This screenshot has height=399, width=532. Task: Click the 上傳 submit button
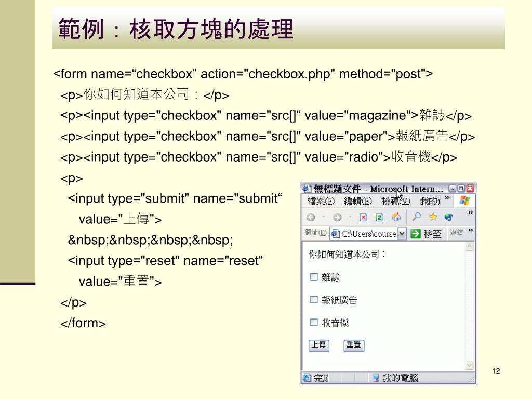point(319,345)
